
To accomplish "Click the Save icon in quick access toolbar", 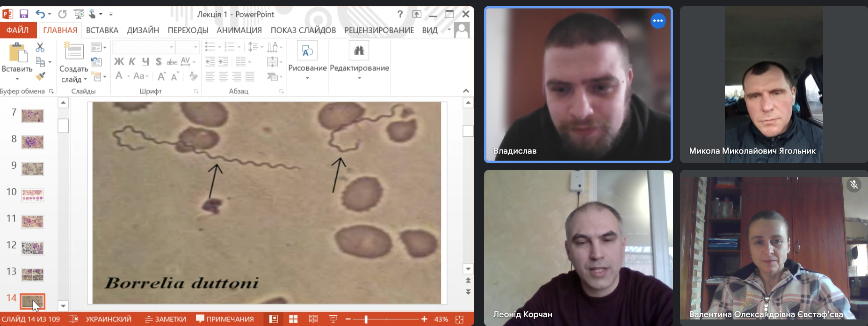I will (x=24, y=14).
